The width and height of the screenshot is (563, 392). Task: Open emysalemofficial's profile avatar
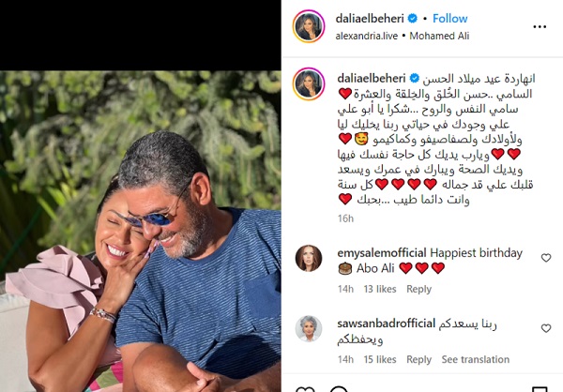pos(309,258)
